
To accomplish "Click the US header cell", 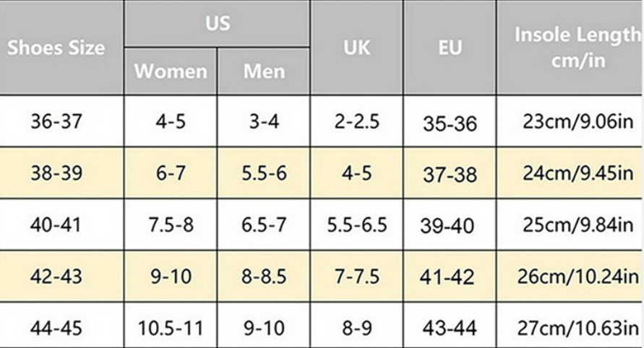I will pyautogui.click(x=217, y=23).
